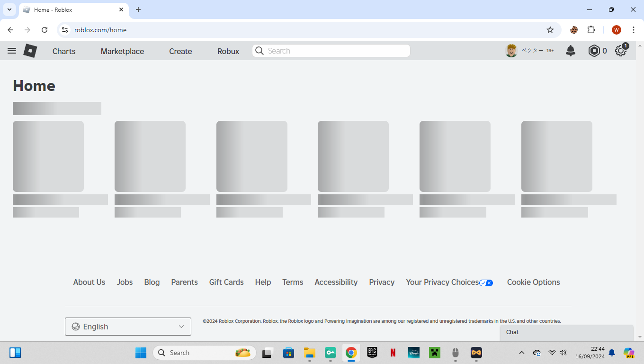The height and width of the screenshot is (364, 644).
Task: Click the taskbar Search box
Action: [x=205, y=353]
